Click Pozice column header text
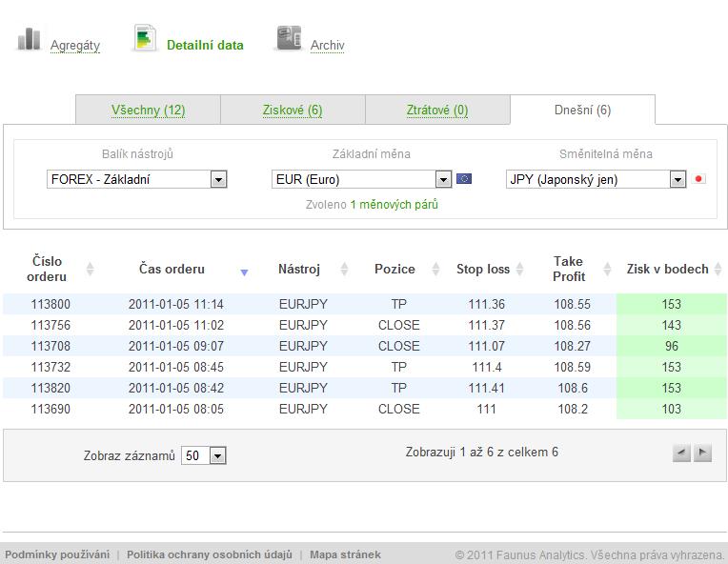Viewport: 728px width, 564px height. click(394, 269)
